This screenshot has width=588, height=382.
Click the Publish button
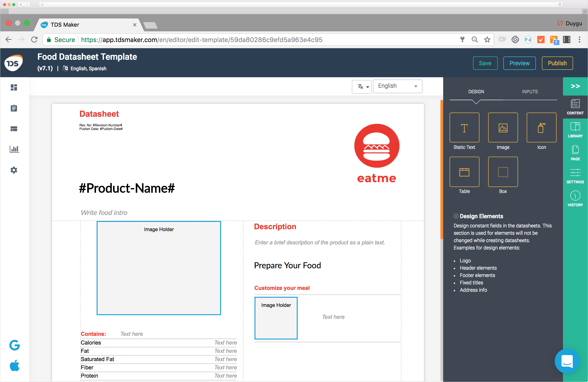pyautogui.click(x=557, y=63)
